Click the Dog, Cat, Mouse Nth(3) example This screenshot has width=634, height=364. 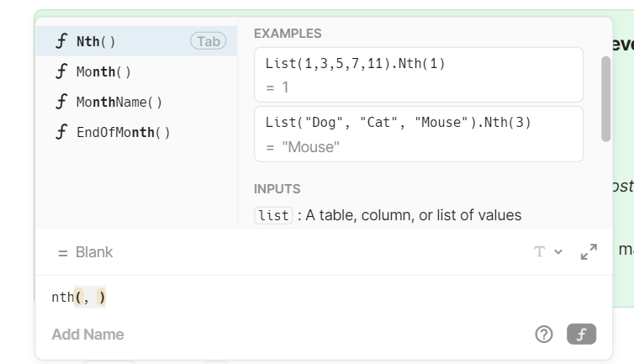[418, 134]
